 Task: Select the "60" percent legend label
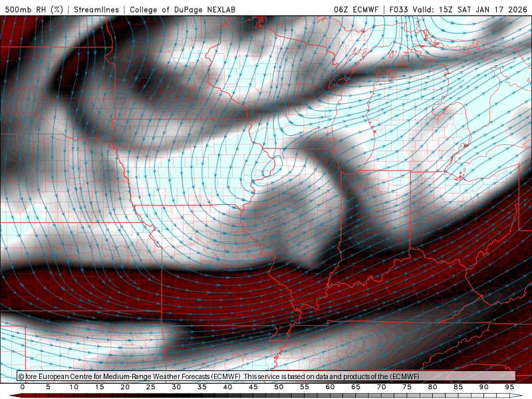click(330, 387)
